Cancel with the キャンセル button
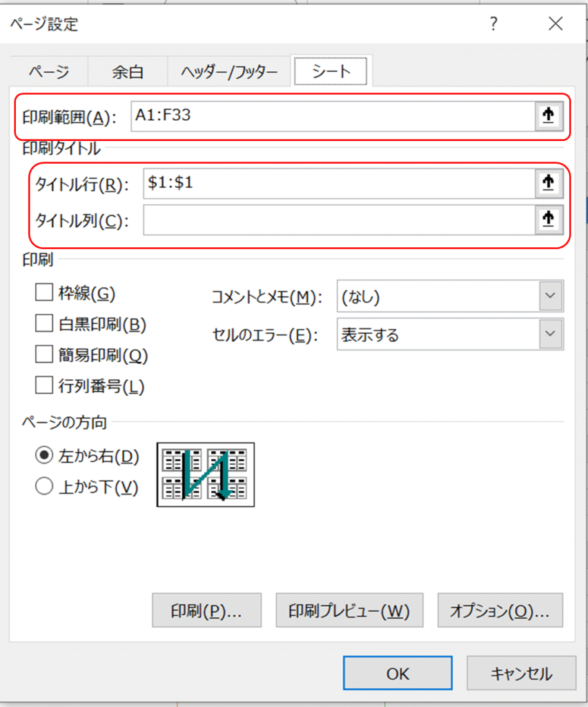The width and height of the screenshot is (588, 707). (521, 673)
